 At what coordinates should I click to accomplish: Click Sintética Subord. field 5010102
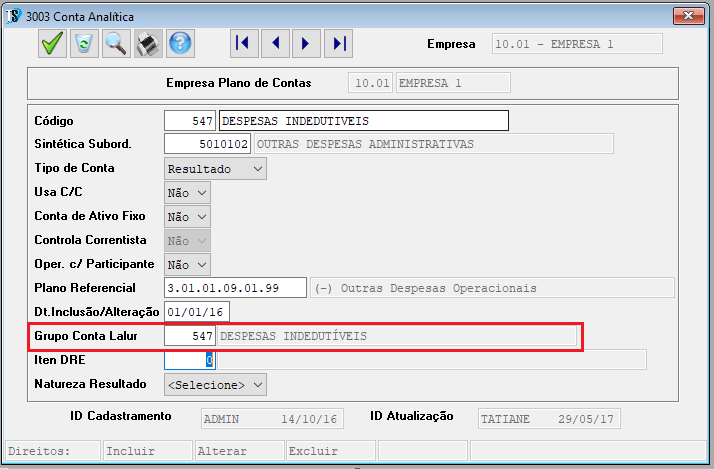tap(207, 144)
